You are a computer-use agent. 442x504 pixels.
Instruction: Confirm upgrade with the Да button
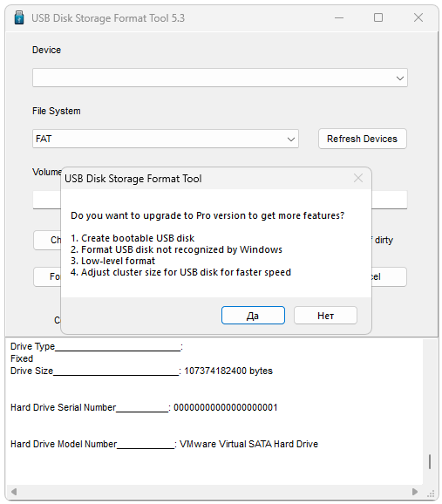tap(253, 316)
